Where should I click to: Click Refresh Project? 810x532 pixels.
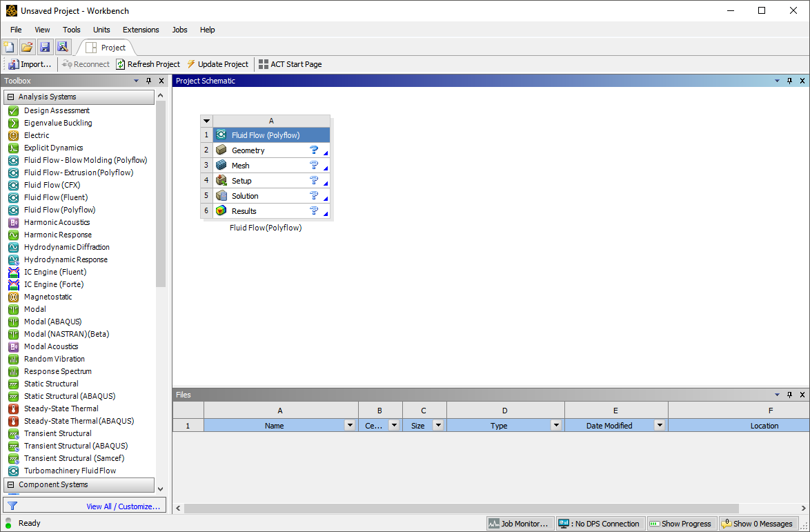(x=148, y=64)
